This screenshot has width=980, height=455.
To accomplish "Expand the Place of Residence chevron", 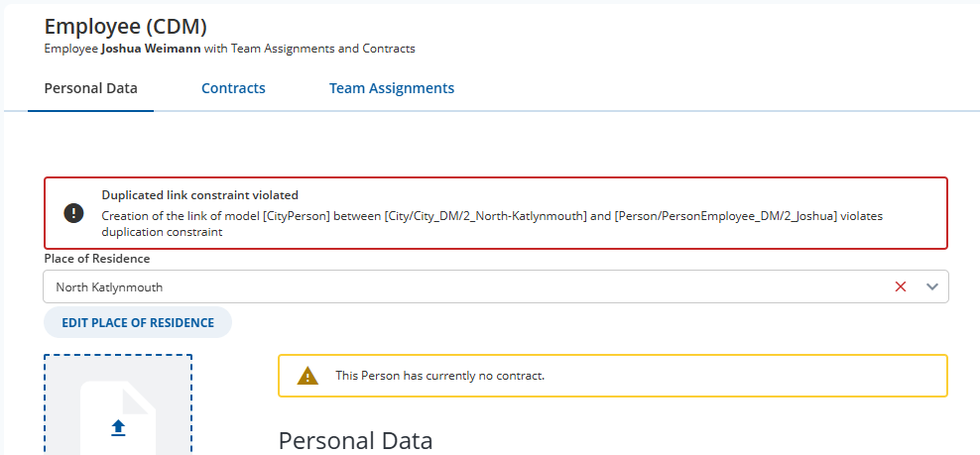I will point(932,286).
